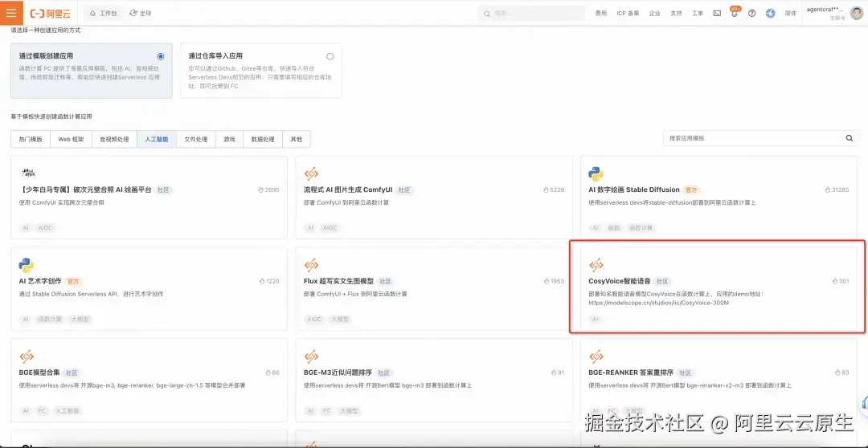Open 企业 in the top bar
Image resolution: width=868 pixels, height=448 pixels.
click(x=655, y=14)
